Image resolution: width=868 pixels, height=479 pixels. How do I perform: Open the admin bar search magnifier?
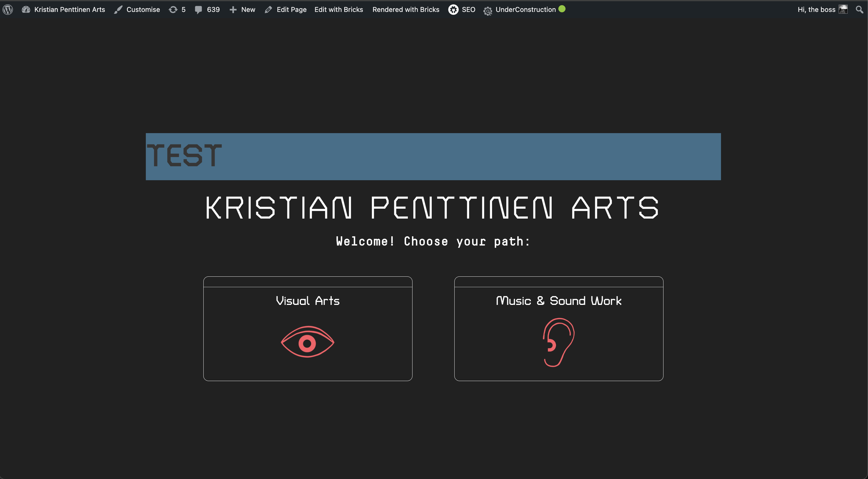click(860, 9)
